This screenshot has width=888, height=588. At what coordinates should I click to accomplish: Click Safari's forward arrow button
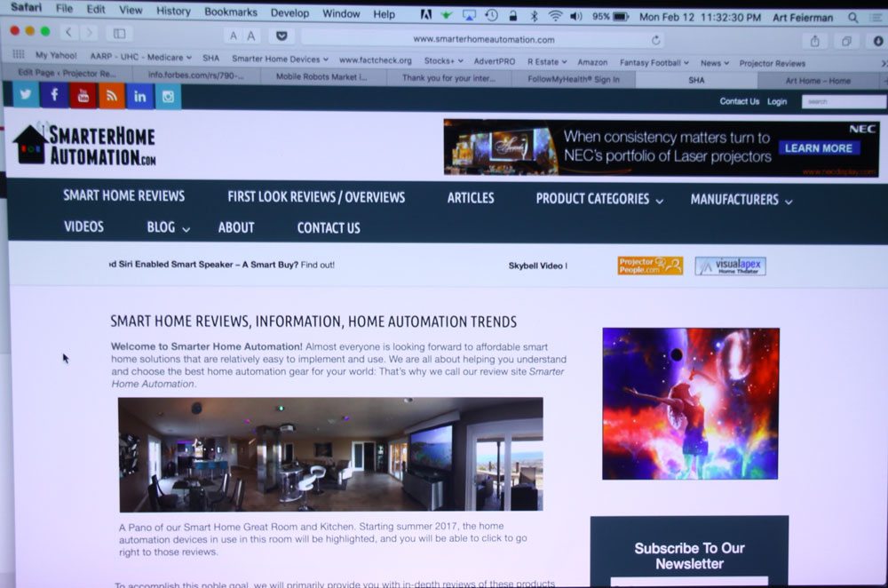tap(89, 33)
